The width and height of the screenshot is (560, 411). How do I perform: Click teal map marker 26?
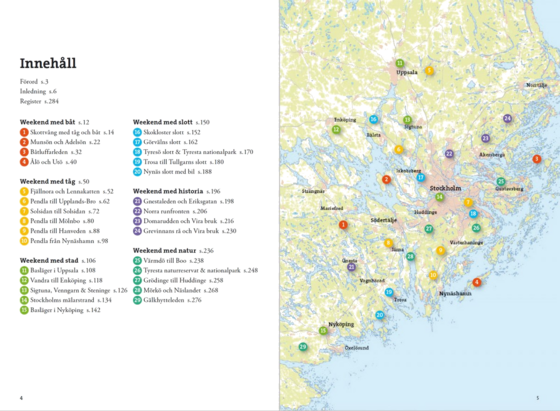(x=476, y=227)
